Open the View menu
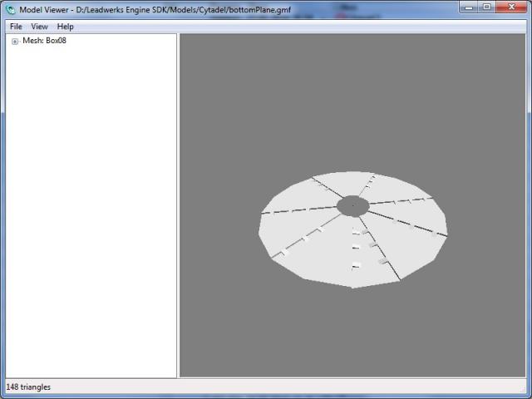The image size is (532, 399). pos(39,27)
